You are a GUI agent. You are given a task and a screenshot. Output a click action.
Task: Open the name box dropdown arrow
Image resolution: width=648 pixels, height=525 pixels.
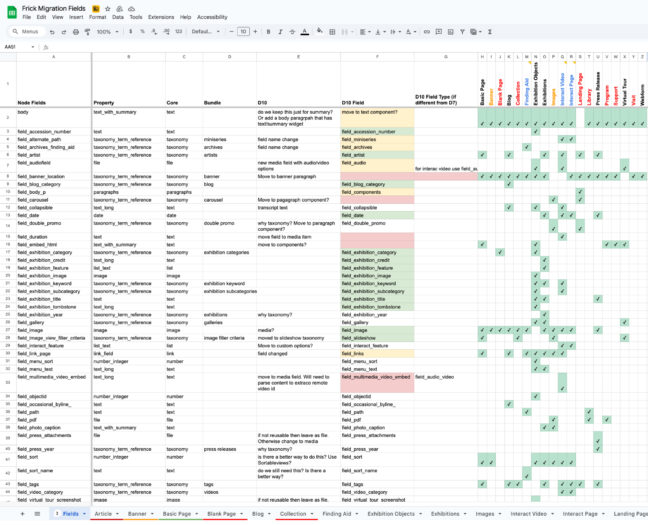click(33, 47)
